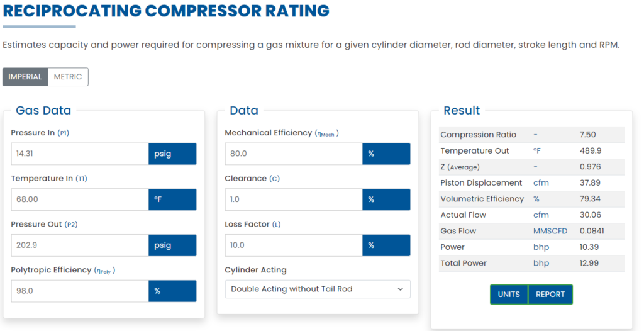Change the Temperature In °F unit
644x331 pixels.
pyautogui.click(x=172, y=199)
